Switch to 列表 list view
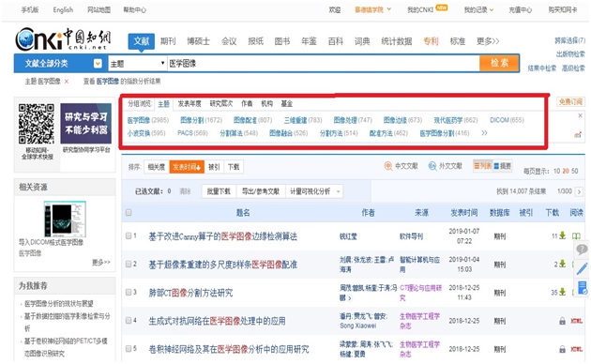This screenshot has width=591, height=364. click(x=483, y=166)
